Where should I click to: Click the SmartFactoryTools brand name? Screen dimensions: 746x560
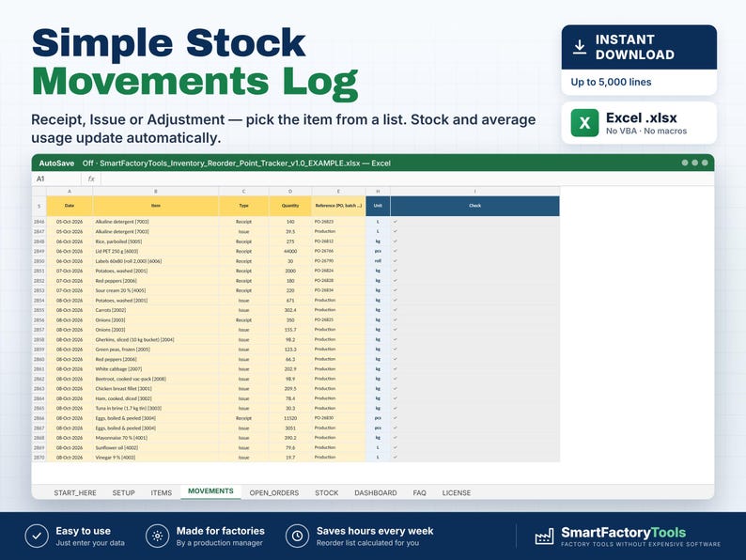[x=623, y=533]
